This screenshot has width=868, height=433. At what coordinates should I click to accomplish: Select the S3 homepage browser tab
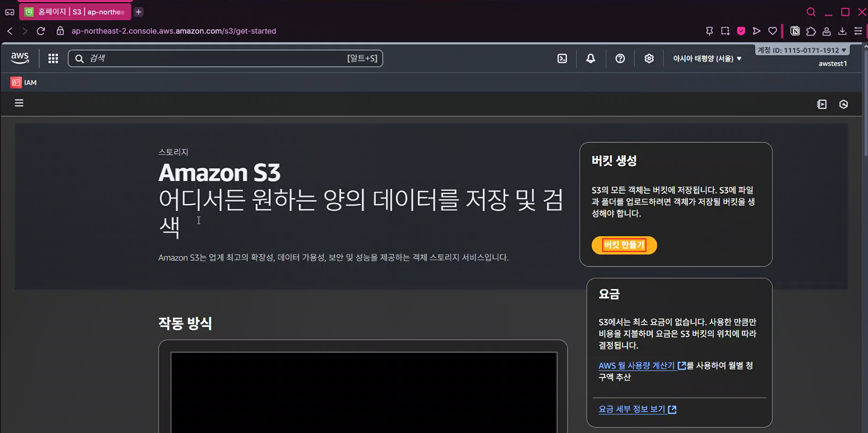[75, 12]
